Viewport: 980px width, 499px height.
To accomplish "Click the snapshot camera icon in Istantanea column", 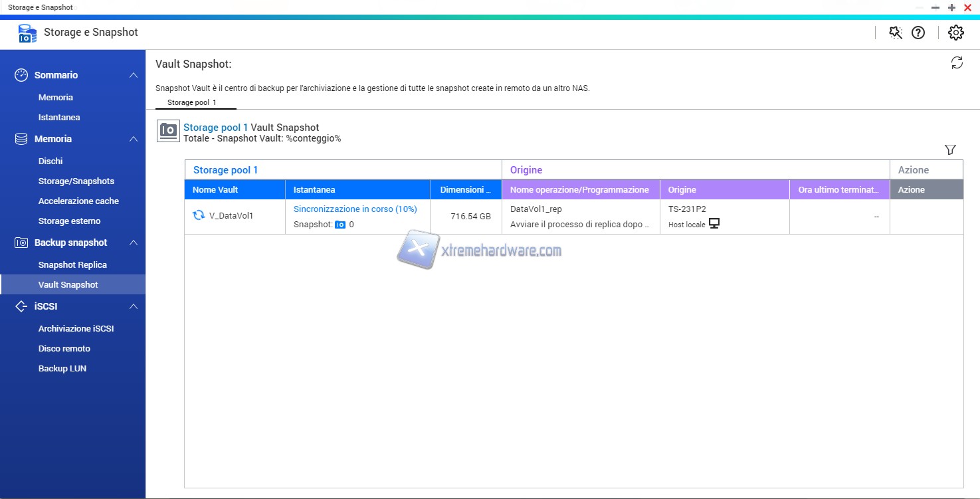I will (x=340, y=225).
